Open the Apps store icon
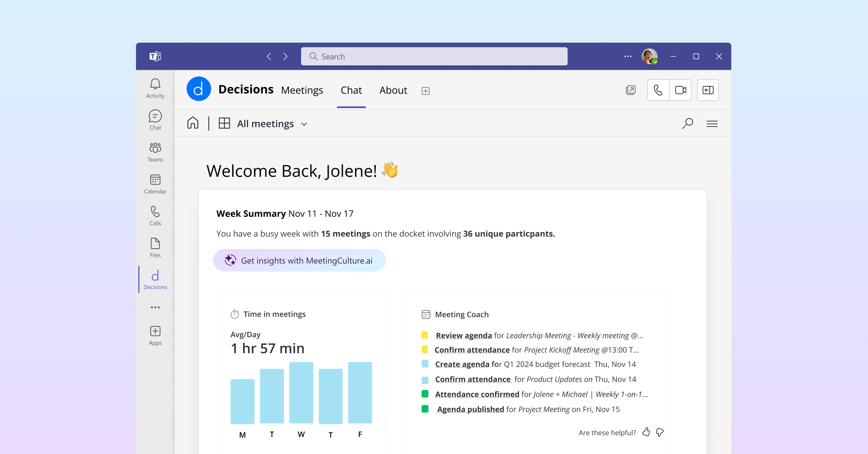Screen dimensions: 868x454 point(155,336)
